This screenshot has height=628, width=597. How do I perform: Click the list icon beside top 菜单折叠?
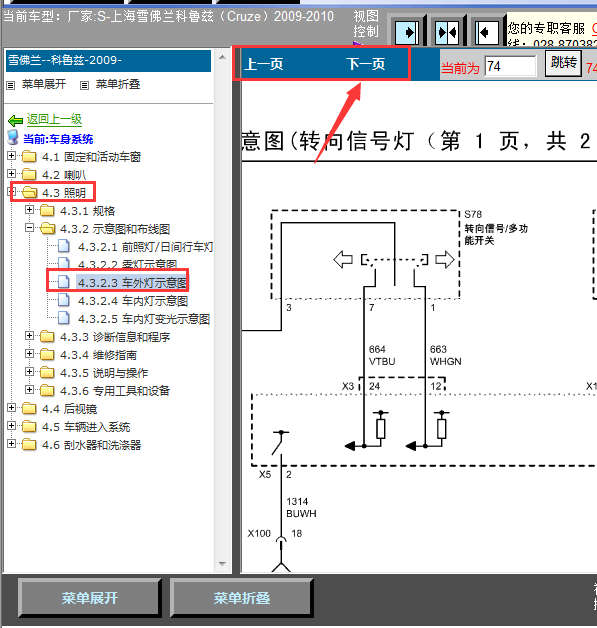(84, 85)
